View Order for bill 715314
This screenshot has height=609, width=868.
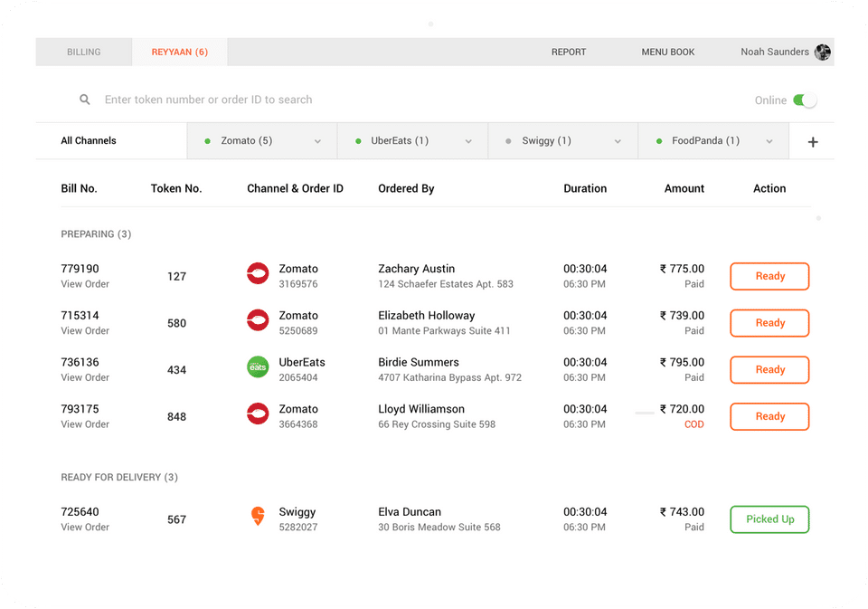85,331
